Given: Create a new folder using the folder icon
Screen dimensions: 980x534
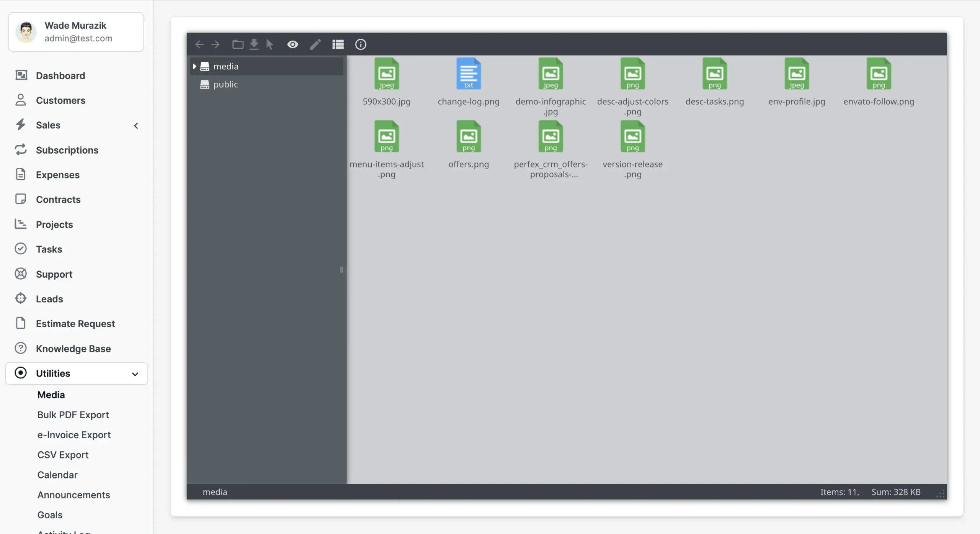Looking at the screenshot, I should (238, 44).
